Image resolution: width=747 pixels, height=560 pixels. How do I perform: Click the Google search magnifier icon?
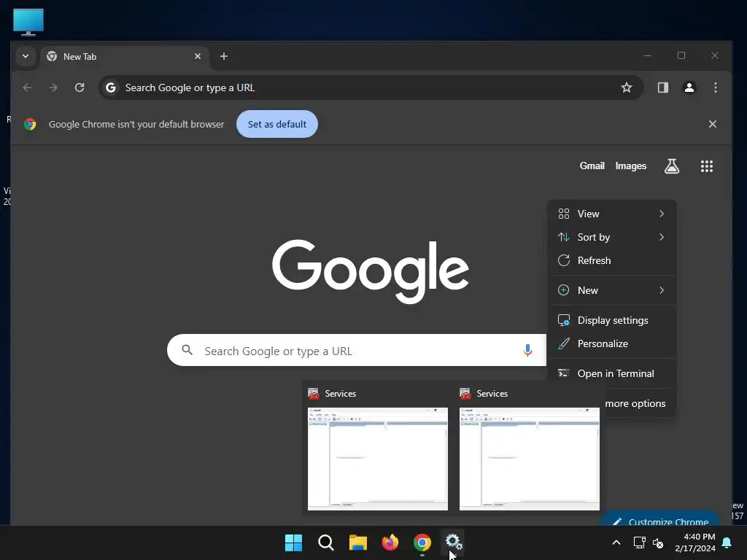(187, 351)
